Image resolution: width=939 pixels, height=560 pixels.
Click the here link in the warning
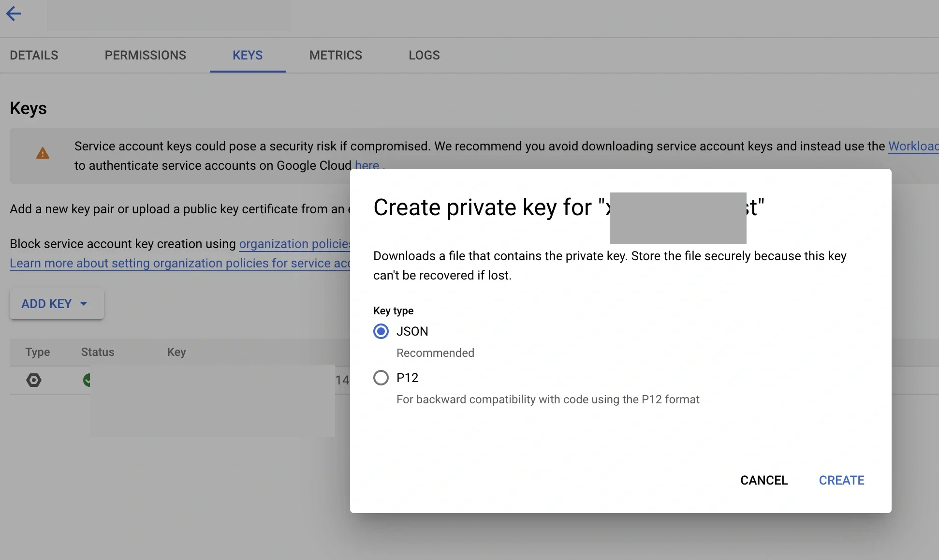click(366, 165)
